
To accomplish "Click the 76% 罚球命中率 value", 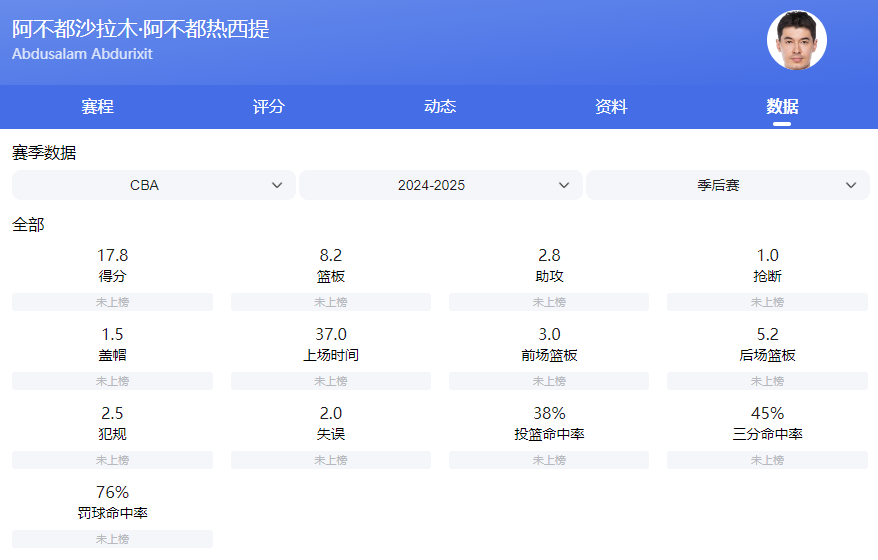I will click(x=113, y=492).
